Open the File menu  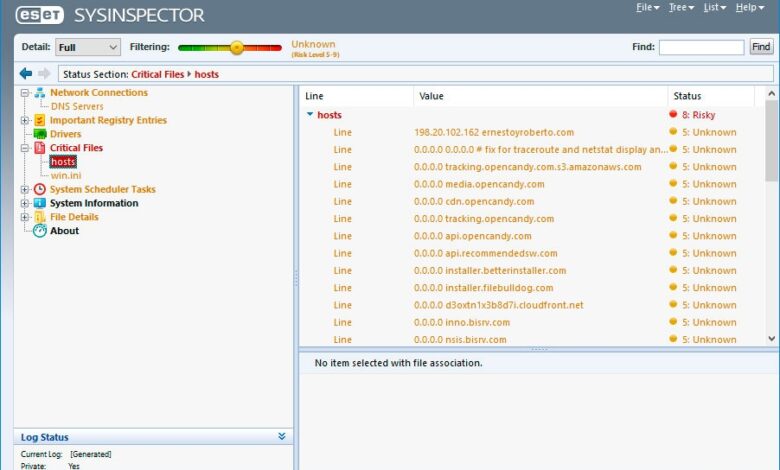647,7
